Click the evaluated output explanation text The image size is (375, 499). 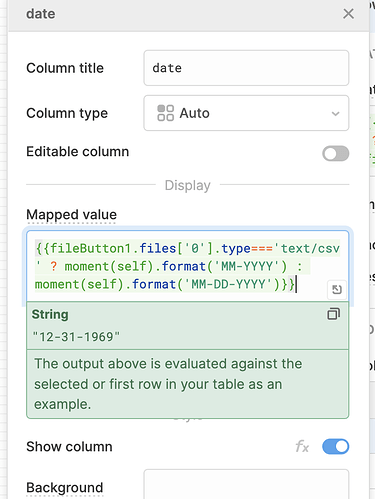168,384
